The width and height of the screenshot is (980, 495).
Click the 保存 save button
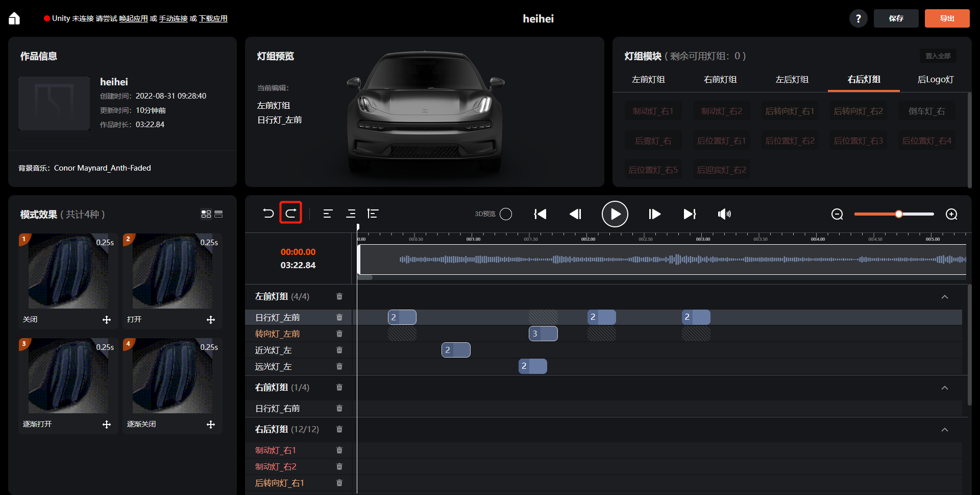click(896, 18)
